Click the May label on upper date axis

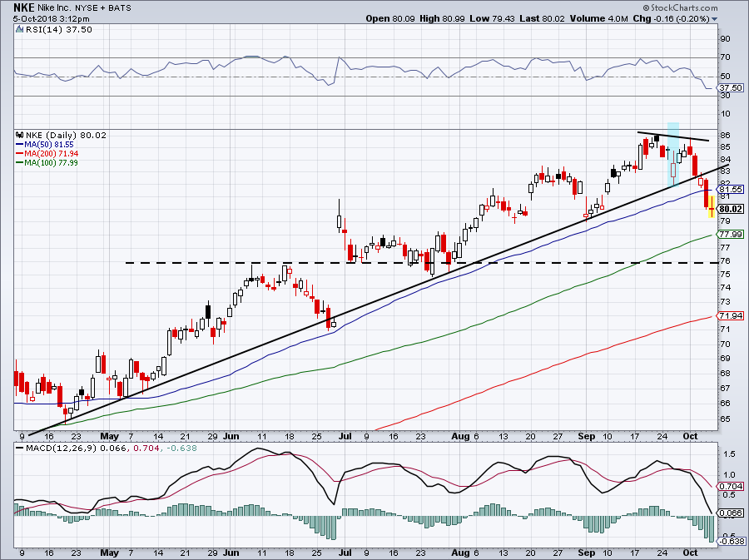(x=109, y=436)
